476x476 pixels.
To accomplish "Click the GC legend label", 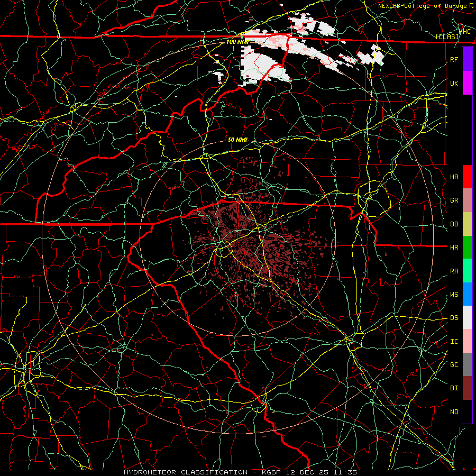I will (x=454, y=365).
